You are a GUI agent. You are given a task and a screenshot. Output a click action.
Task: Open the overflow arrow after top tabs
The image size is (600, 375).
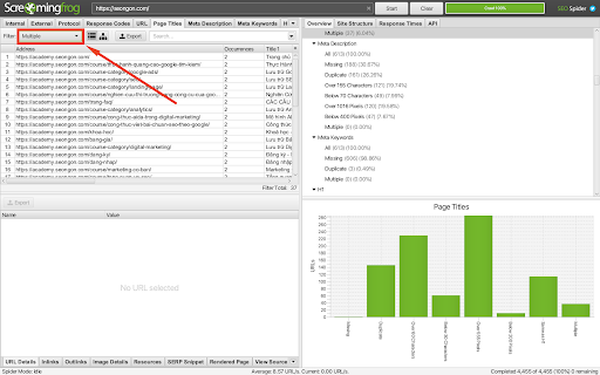[x=293, y=23]
